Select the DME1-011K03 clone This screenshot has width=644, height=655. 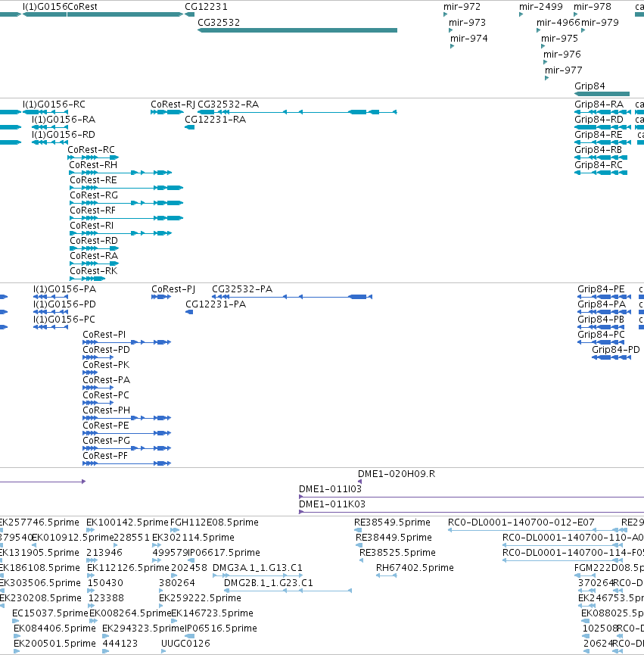click(x=471, y=512)
